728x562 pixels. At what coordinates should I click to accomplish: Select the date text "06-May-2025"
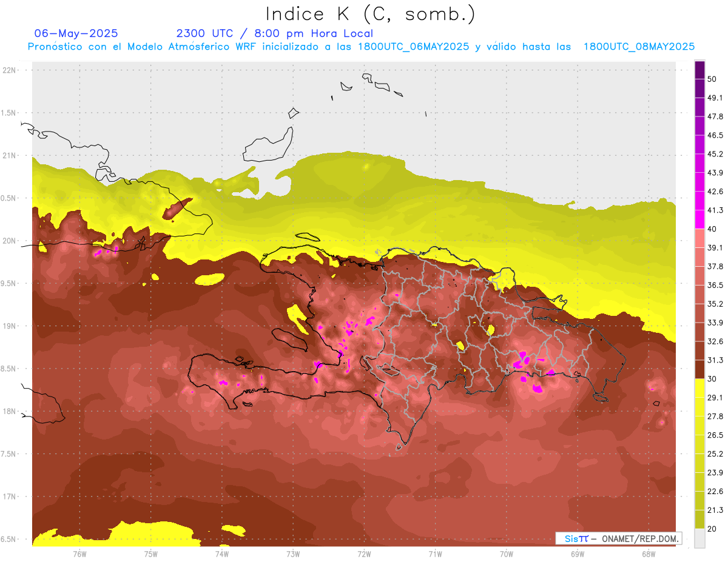pyautogui.click(x=76, y=33)
